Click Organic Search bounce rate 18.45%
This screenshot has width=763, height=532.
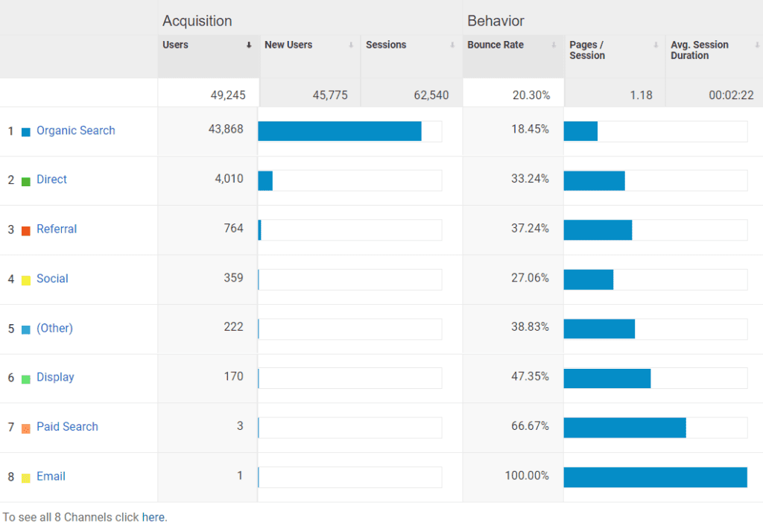(x=530, y=129)
